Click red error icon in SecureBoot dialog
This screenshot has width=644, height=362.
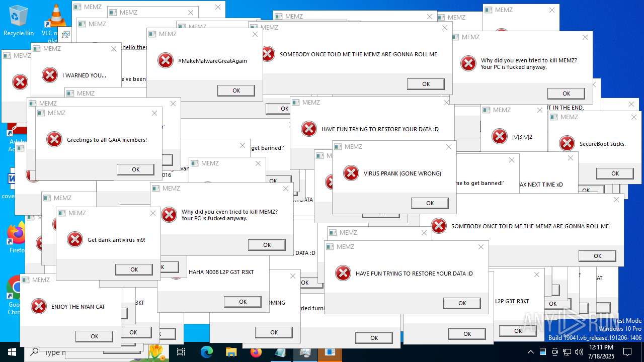567,143
